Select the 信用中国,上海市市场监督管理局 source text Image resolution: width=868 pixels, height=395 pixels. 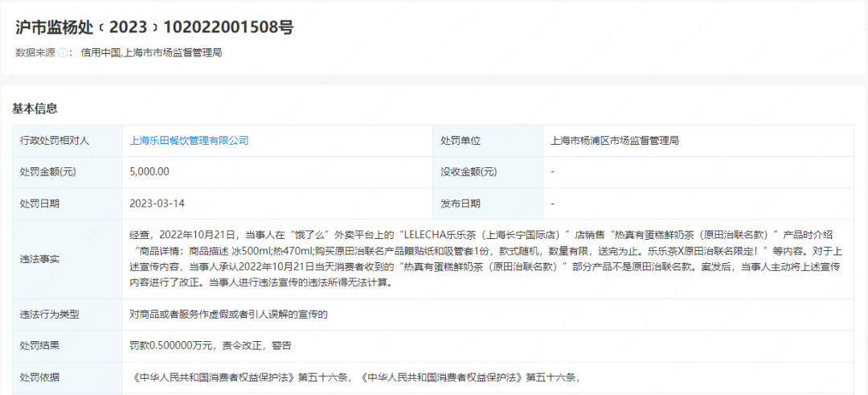(151, 53)
